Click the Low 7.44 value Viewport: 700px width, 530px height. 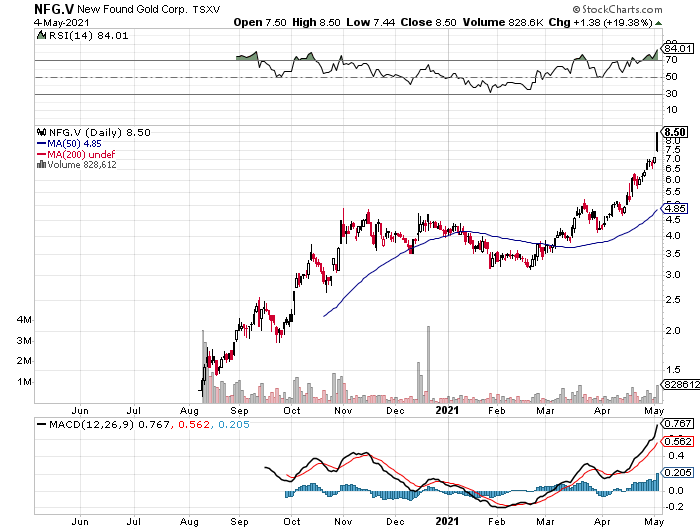pyautogui.click(x=371, y=22)
